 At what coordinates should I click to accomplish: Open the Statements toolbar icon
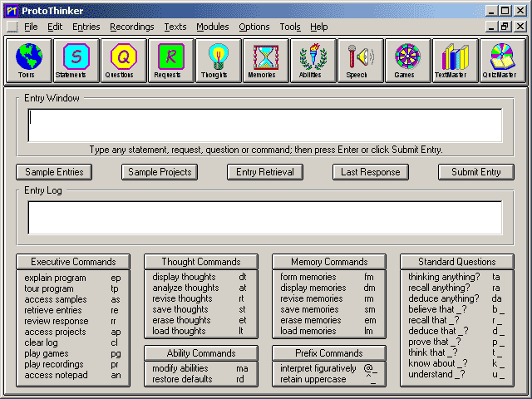click(76, 61)
